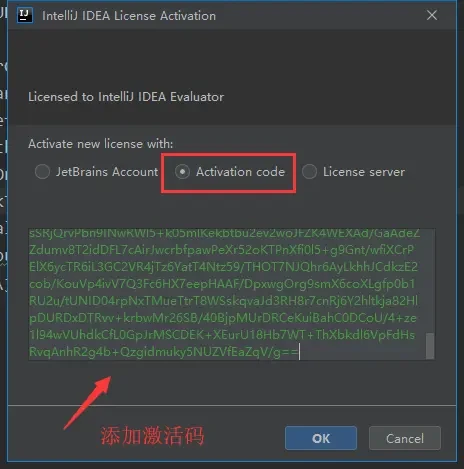Click code line starting with 'ElX6ycTR6iL3'

tap(223, 267)
